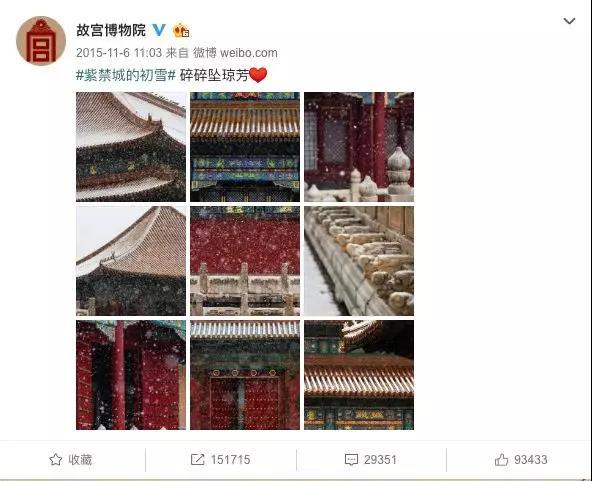Click the golden membership crown badge
Viewport: 592px width, 481px height.
pos(181,30)
